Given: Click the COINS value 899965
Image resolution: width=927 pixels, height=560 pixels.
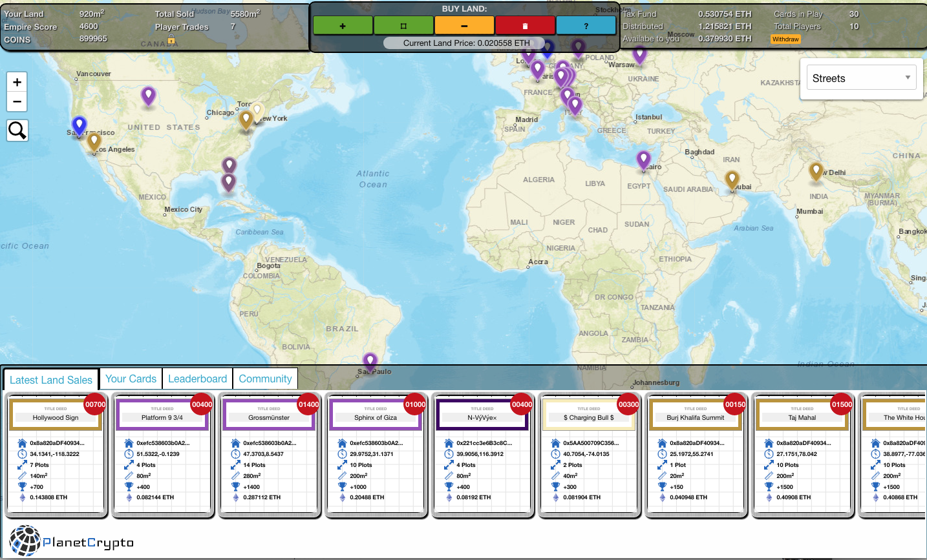Looking at the screenshot, I should tap(93, 39).
